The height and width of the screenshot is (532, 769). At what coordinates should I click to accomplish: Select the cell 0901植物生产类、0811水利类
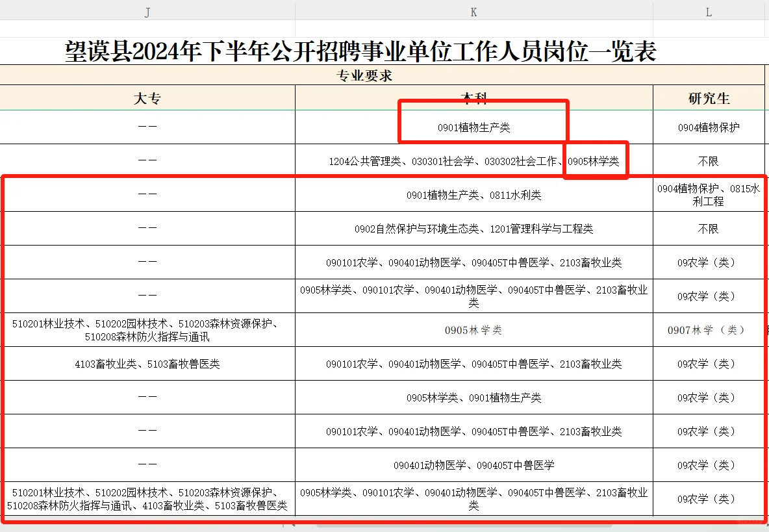click(x=473, y=195)
